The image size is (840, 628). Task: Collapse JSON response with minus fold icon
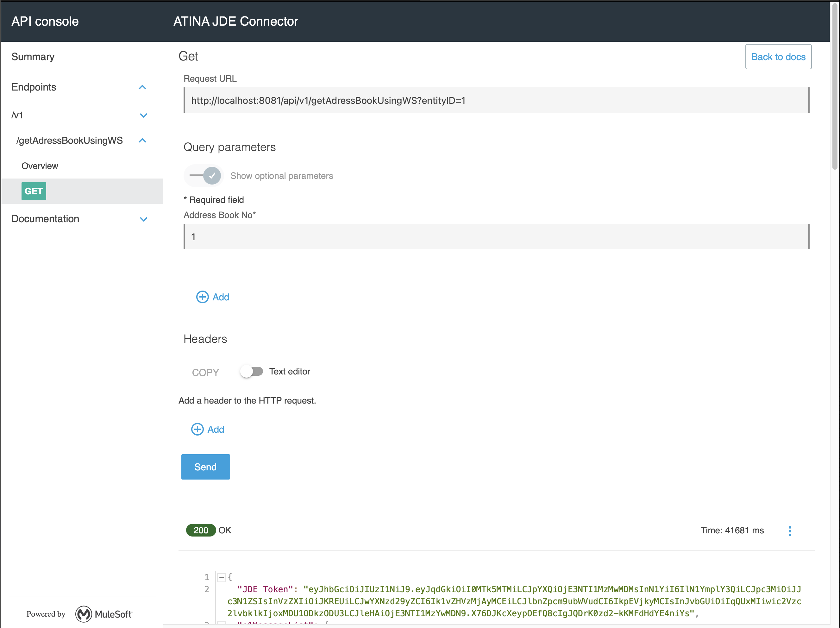pyautogui.click(x=221, y=577)
